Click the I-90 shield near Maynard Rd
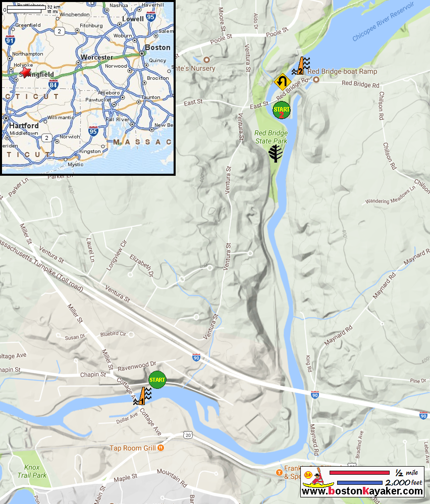The width and height of the screenshot is (430, 504). point(315,395)
